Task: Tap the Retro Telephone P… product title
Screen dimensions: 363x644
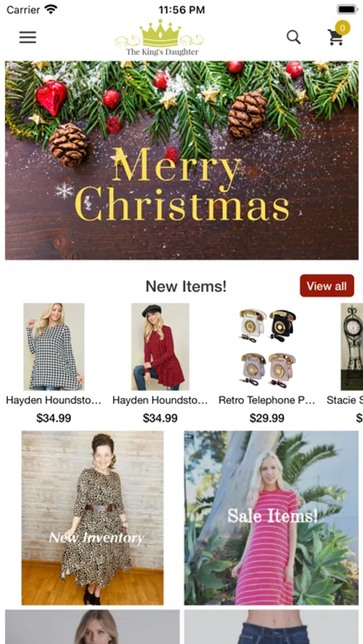Action: (x=267, y=400)
